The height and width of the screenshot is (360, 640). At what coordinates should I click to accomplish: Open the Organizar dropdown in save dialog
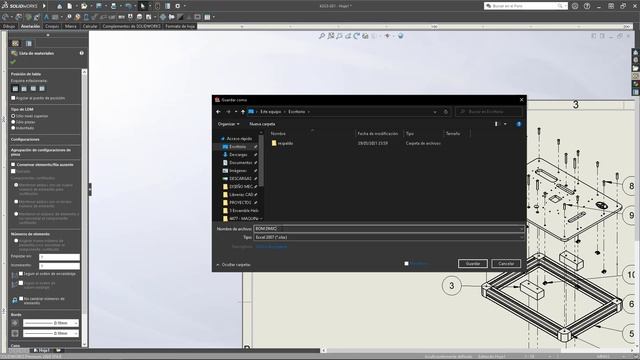pos(229,124)
